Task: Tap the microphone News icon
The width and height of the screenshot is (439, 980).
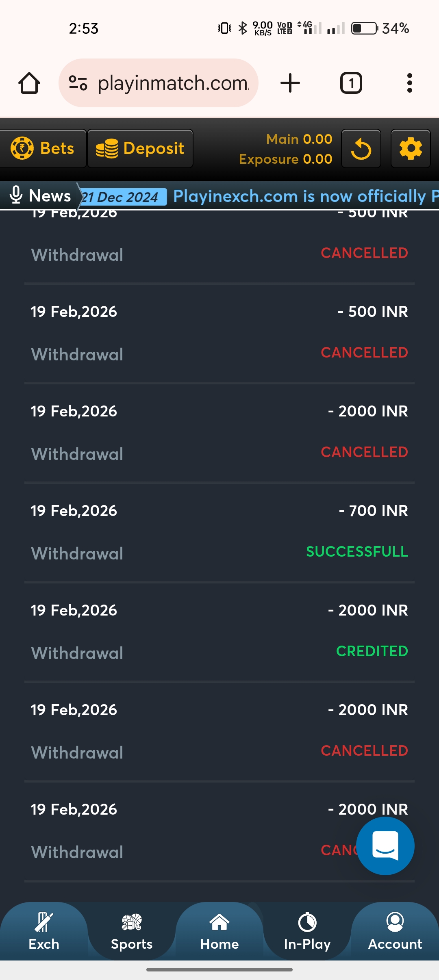Action: pos(16,195)
